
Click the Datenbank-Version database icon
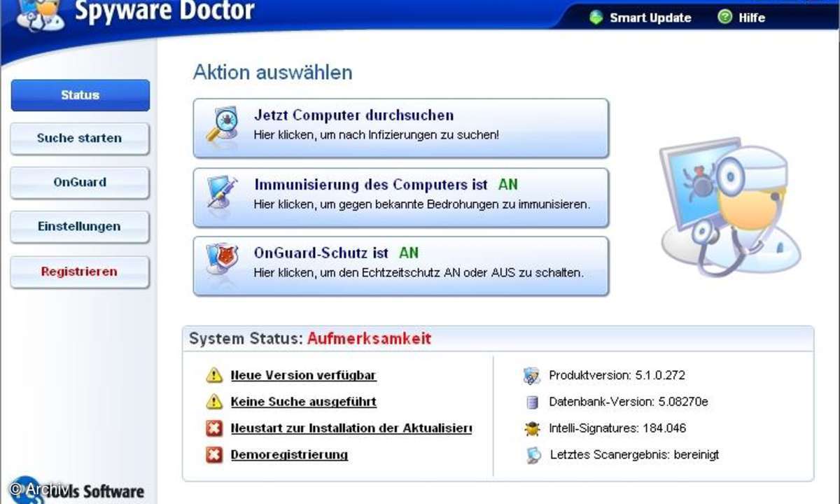pyautogui.click(x=532, y=402)
